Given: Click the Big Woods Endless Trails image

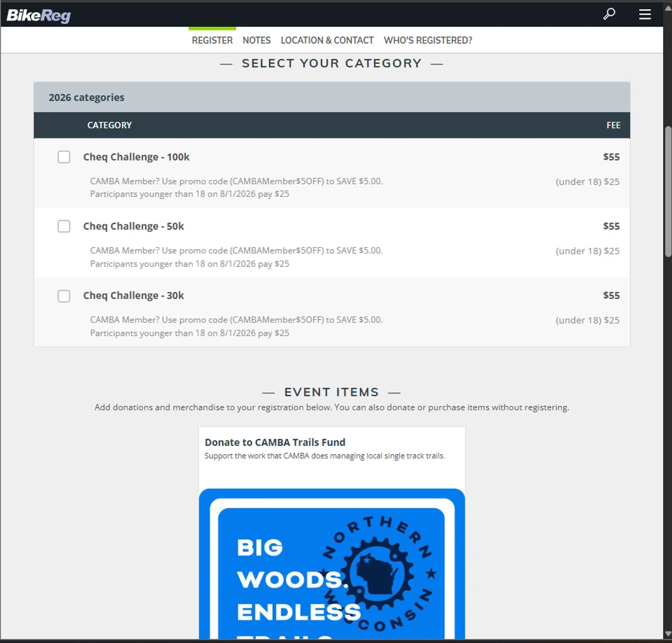Looking at the screenshot, I should (x=332, y=564).
